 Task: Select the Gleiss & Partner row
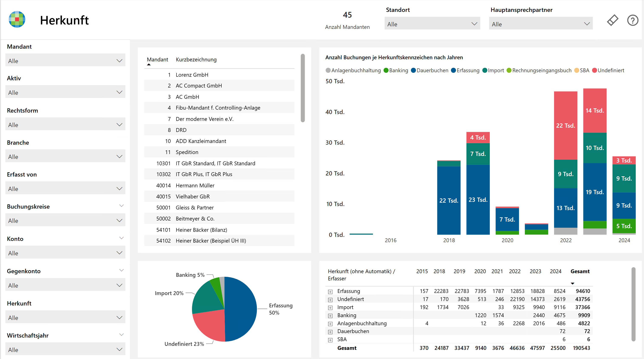coord(219,207)
